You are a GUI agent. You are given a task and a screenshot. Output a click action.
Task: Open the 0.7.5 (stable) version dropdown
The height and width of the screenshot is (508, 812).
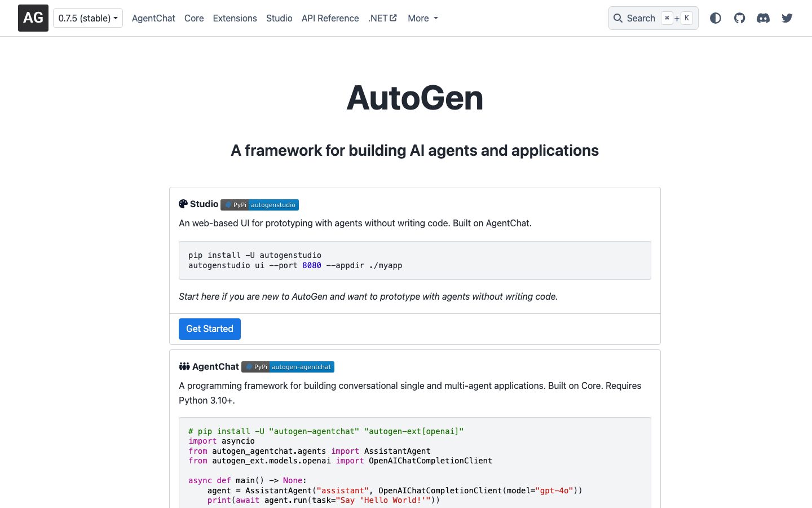coord(87,17)
